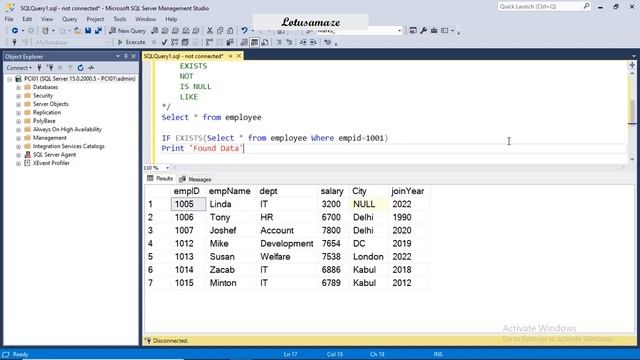
Task: Expand the SQL Server Agent node
Action: point(18,155)
